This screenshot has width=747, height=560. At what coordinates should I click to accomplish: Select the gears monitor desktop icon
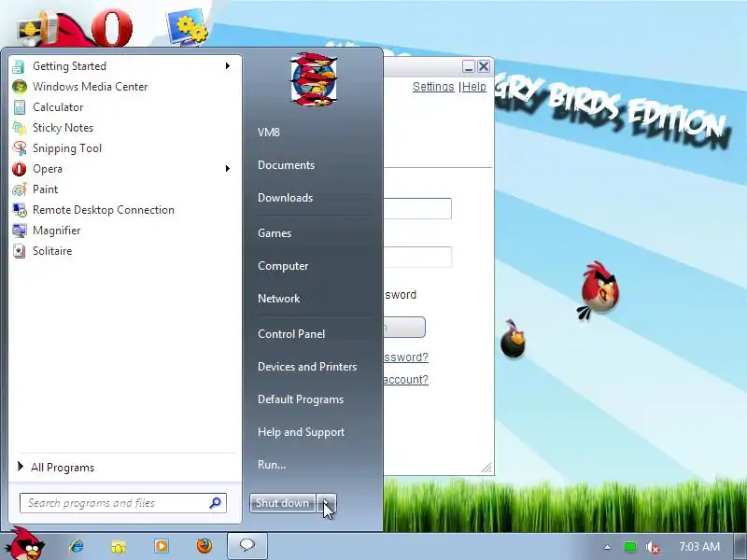[187, 26]
